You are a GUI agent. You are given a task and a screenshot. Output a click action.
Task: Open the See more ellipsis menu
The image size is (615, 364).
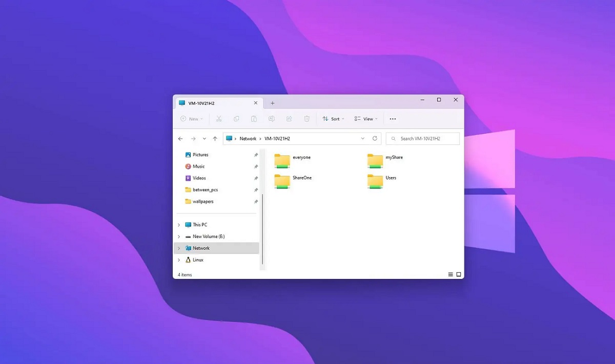393,119
